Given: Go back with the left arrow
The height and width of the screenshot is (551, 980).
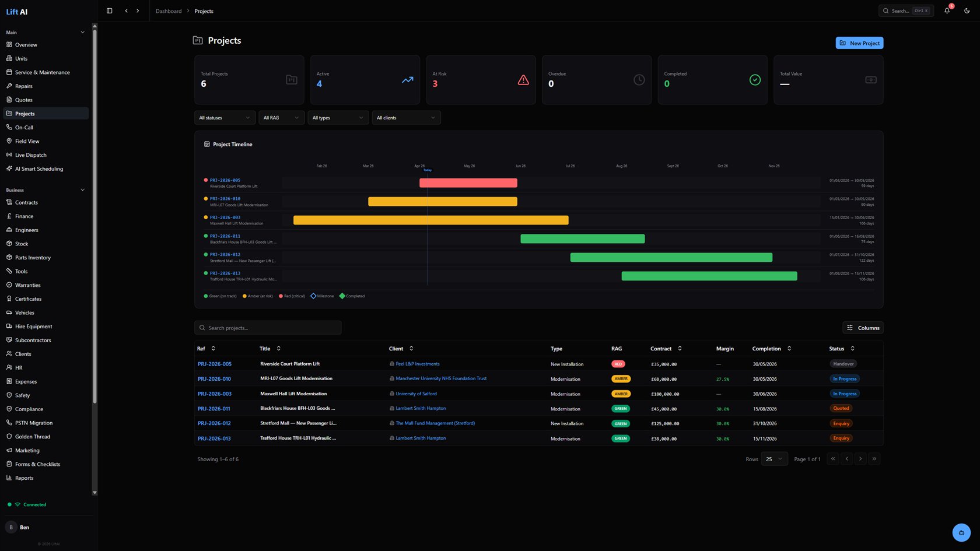Looking at the screenshot, I should coord(126,10).
